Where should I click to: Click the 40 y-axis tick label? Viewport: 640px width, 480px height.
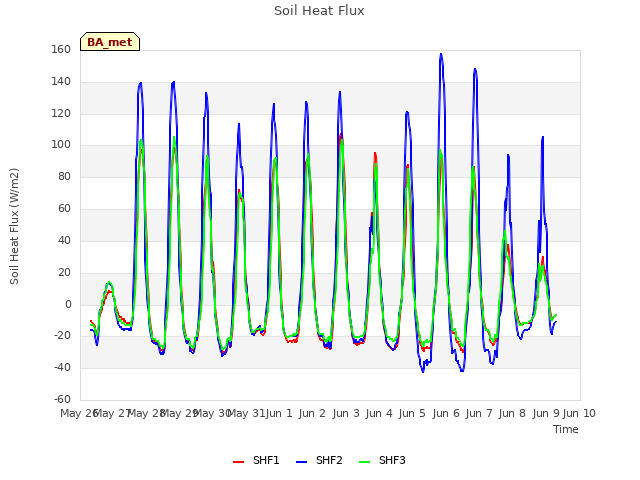pyautogui.click(x=64, y=240)
